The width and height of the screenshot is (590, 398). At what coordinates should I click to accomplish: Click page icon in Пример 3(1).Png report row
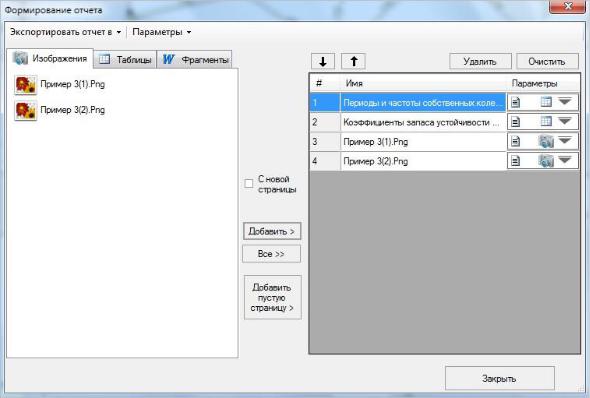pos(515,141)
